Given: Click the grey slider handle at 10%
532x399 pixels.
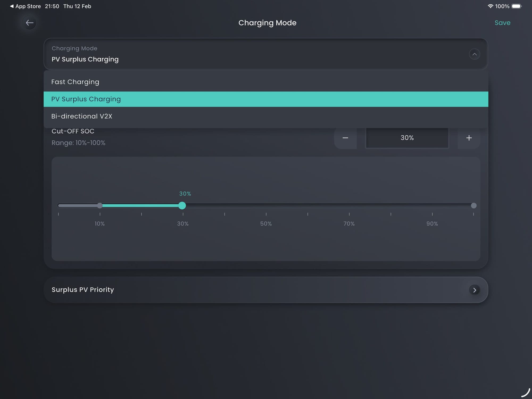Looking at the screenshot, I should coord(100,206).
